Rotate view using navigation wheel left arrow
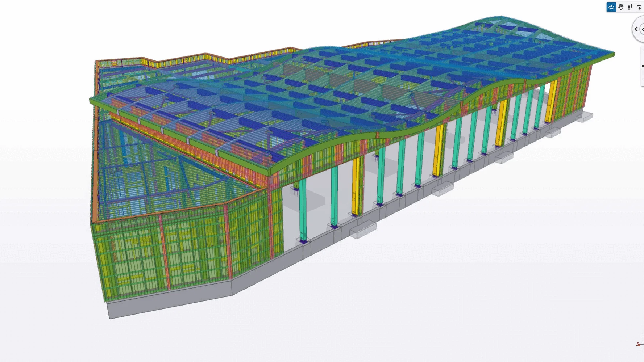The width and height of the screenshot is (644, 362). click(636, 29)
